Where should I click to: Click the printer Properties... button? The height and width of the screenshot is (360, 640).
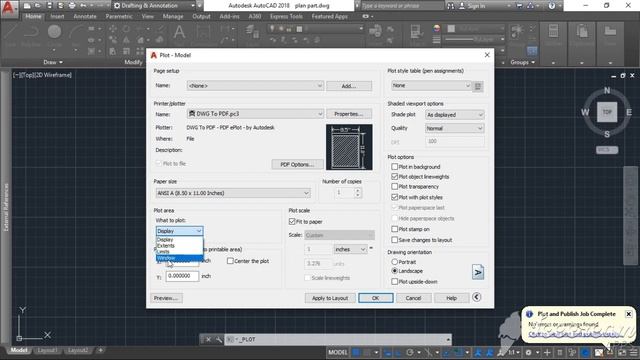349,114
